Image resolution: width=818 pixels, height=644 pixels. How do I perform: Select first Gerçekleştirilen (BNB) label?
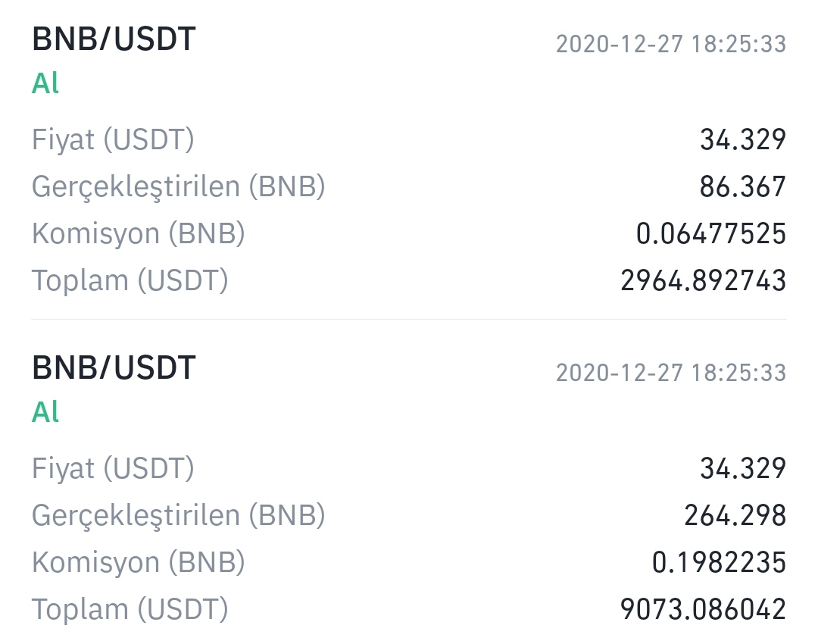click(x=179, y=187)
